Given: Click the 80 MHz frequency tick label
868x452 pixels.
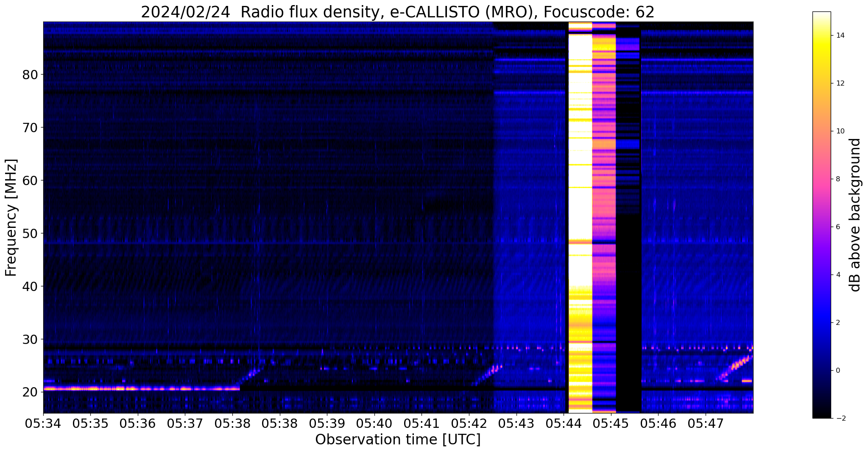Looking at the screenshot, I should click(30, 75).
